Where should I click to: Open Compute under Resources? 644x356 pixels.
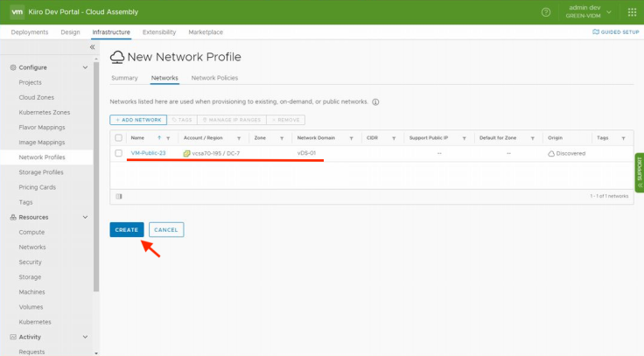point(31,233)
